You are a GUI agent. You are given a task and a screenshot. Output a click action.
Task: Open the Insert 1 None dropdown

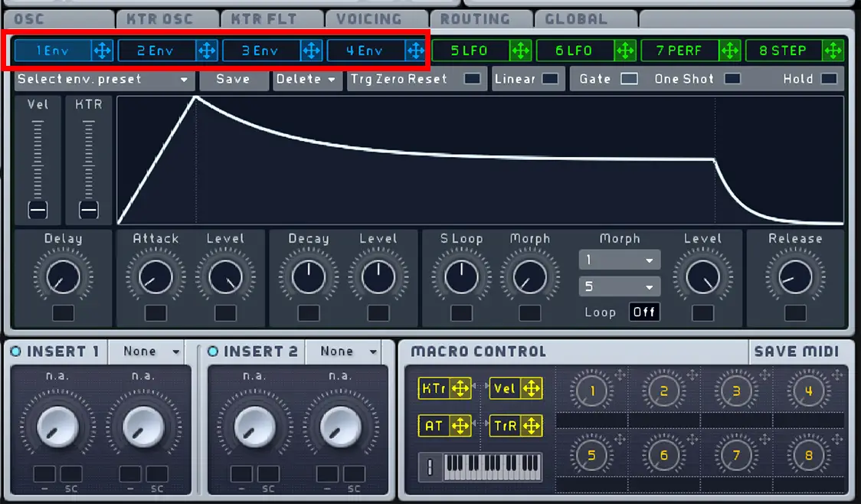click(147, 352)
